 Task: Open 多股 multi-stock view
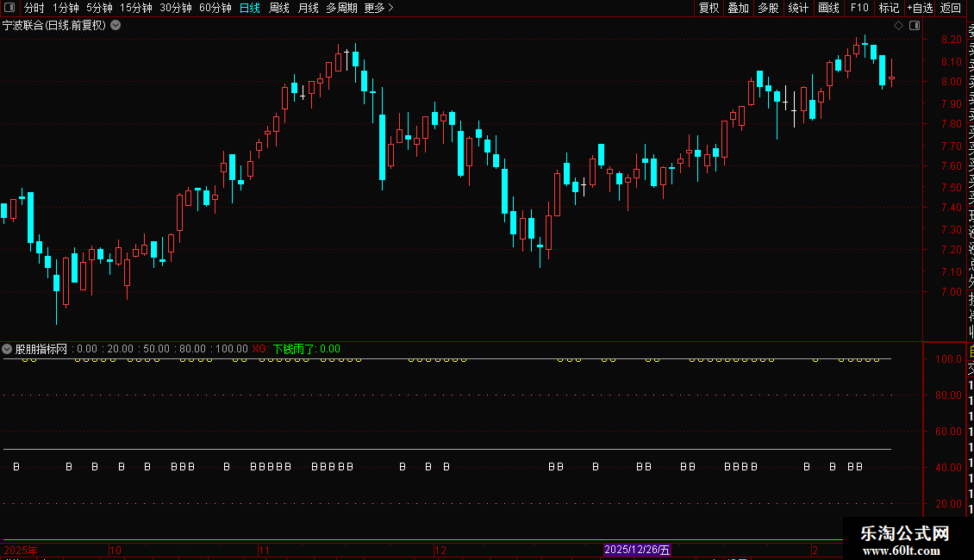[768, 8]
